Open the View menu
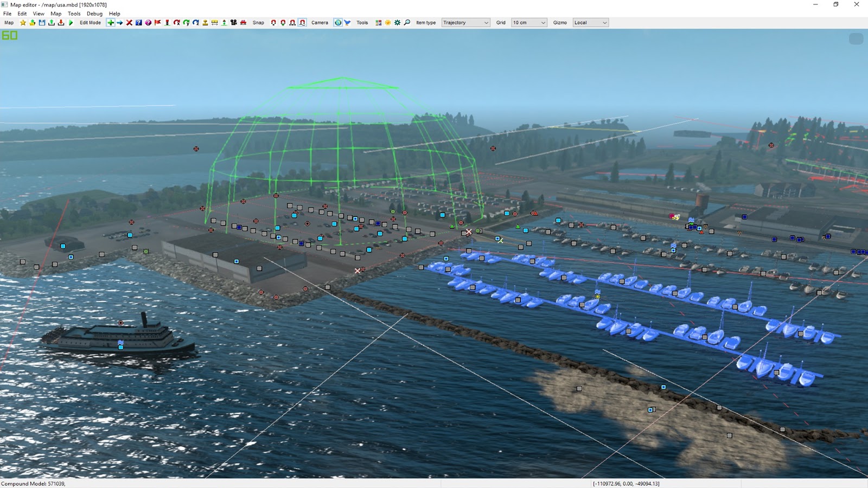Viewport: 868px width, 488px height. click(x=39, y=14)
